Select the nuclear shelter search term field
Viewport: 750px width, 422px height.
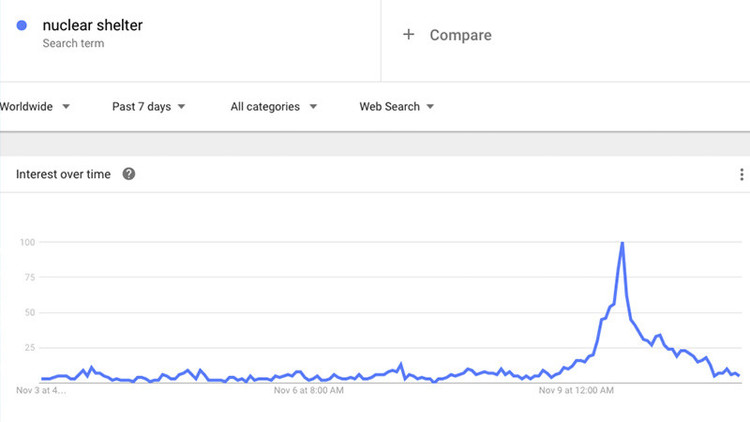(x=93, y=26)
